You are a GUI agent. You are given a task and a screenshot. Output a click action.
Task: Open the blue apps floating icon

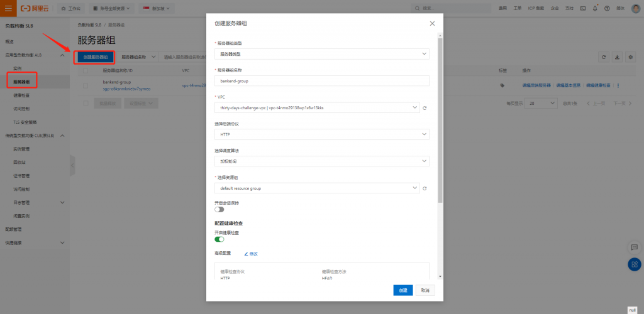pos(634,264)
